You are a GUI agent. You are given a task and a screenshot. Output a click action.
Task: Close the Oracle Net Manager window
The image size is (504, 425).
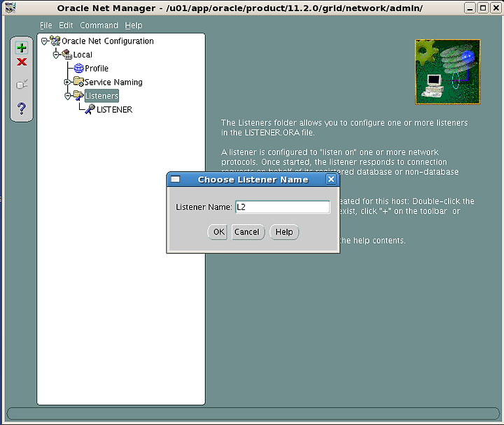(x=496, y=8)
